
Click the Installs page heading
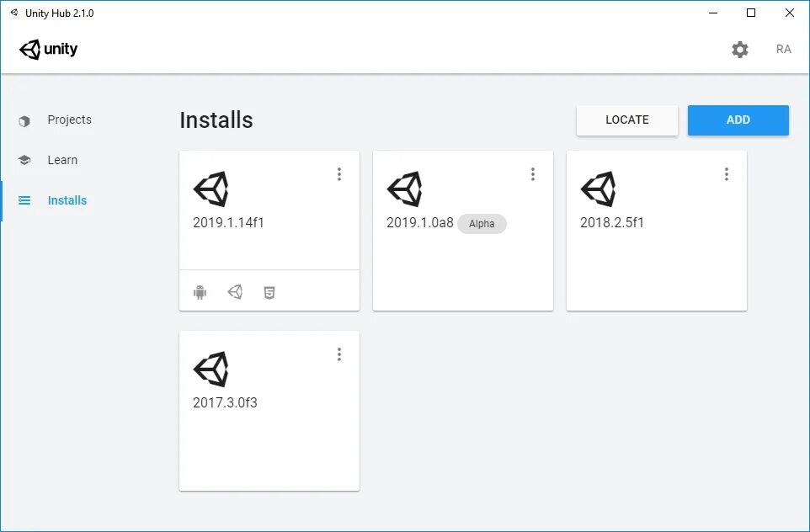pyautogui.click(x=216, y=120)
